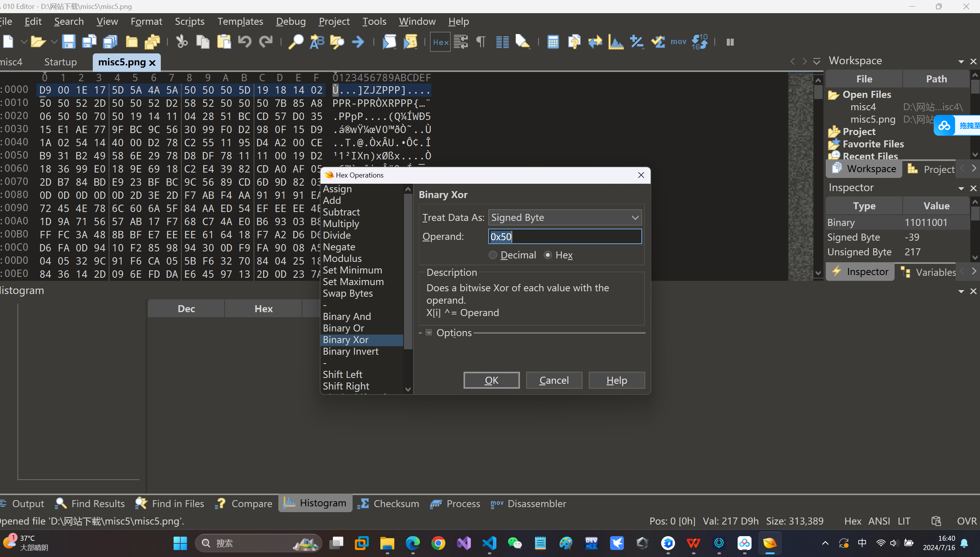Click the Find magnifier toolbar icon
The height and width of the screenshot is (557, 980).
296,42
